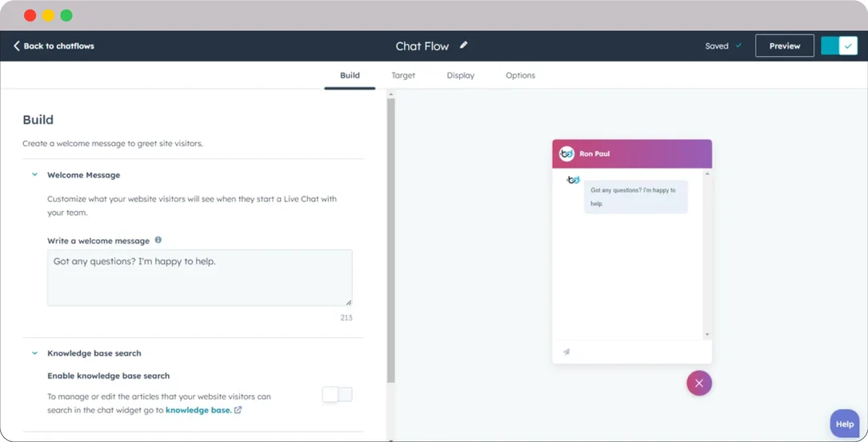Go back to chatflows

pos(54,46)
